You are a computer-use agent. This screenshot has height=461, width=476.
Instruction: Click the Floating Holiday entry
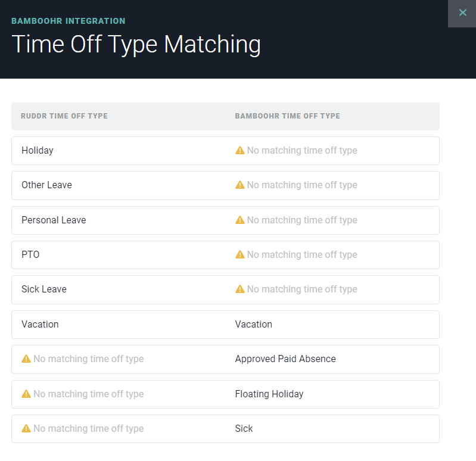pyautogui.click(x=269, y=394)
